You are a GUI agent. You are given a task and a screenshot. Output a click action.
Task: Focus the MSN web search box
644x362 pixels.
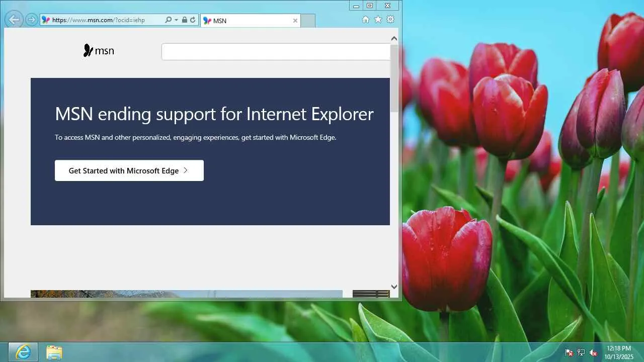[x=276, y=52]
